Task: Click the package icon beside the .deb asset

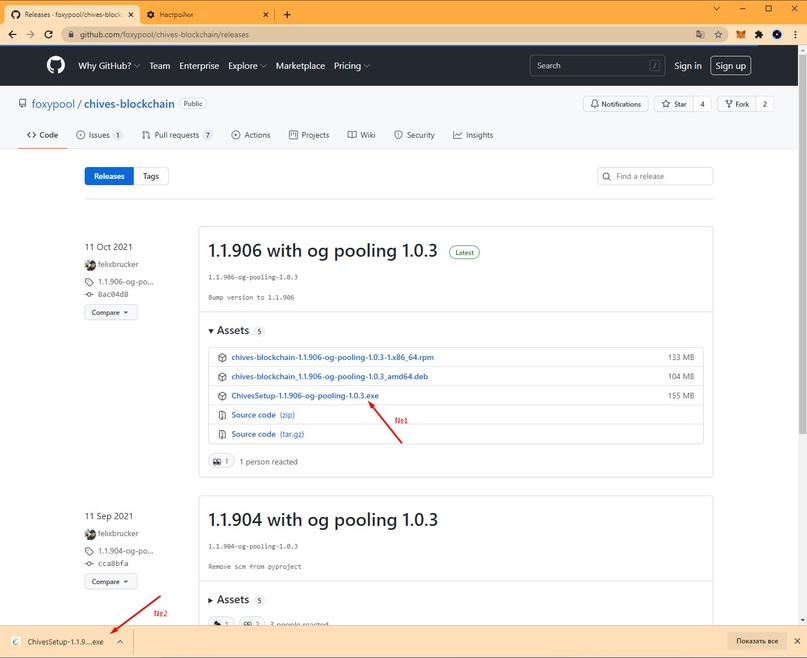Action: point(222,377)
